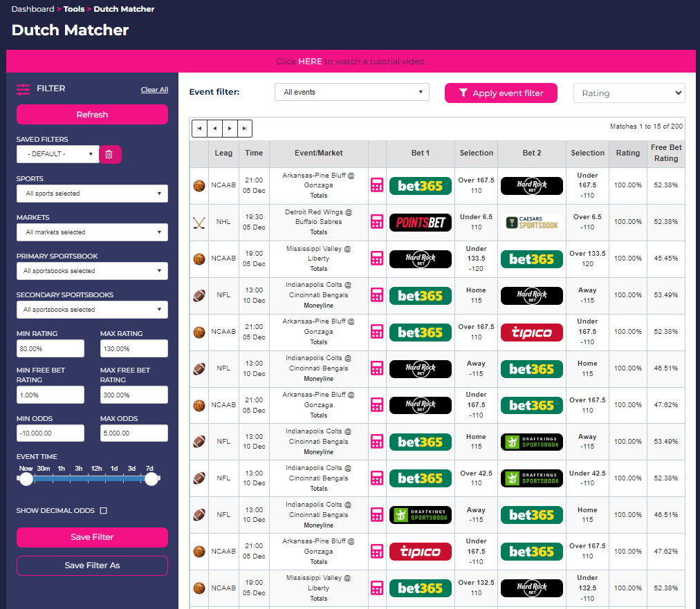Screen dimensions: 700x609
Task: Click Hard Rock logo in the Under 132.5 row
Action: click(x=532, y=588)
